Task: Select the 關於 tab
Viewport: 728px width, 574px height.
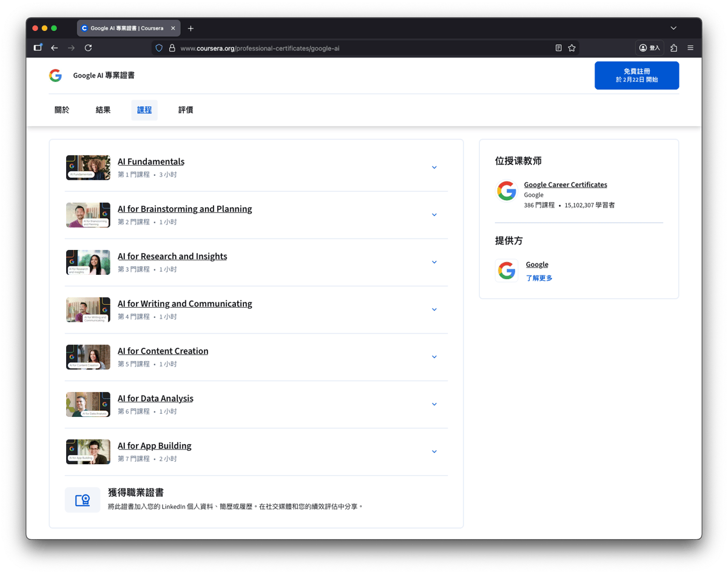Action: click(62, 110)
